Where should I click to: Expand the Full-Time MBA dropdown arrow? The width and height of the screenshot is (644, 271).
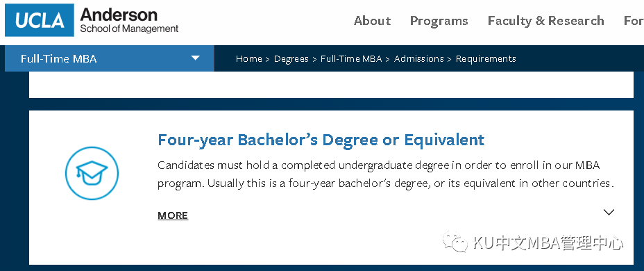[x=196, y=58]
